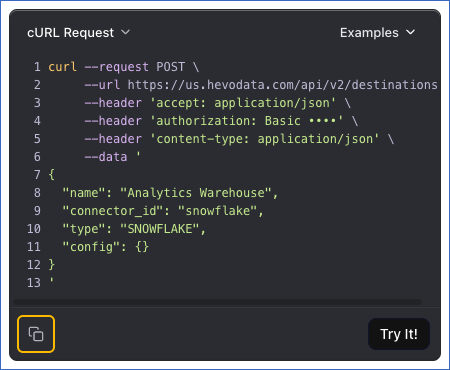Image resolution: width=450 pixels, height=370 pixels.
Task: Click the Try It! button
Action: (399, 334)
